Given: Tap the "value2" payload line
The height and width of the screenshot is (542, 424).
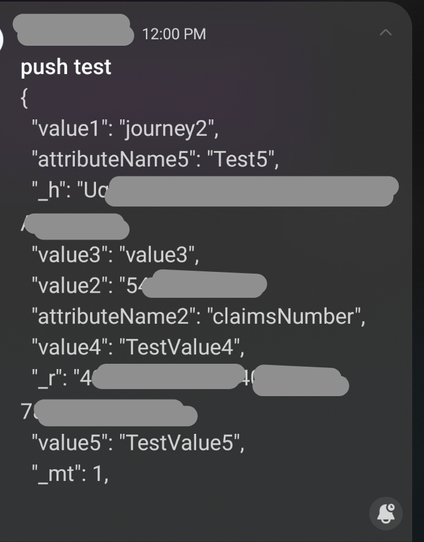Looking at the screenshot, I should [149, 285].
